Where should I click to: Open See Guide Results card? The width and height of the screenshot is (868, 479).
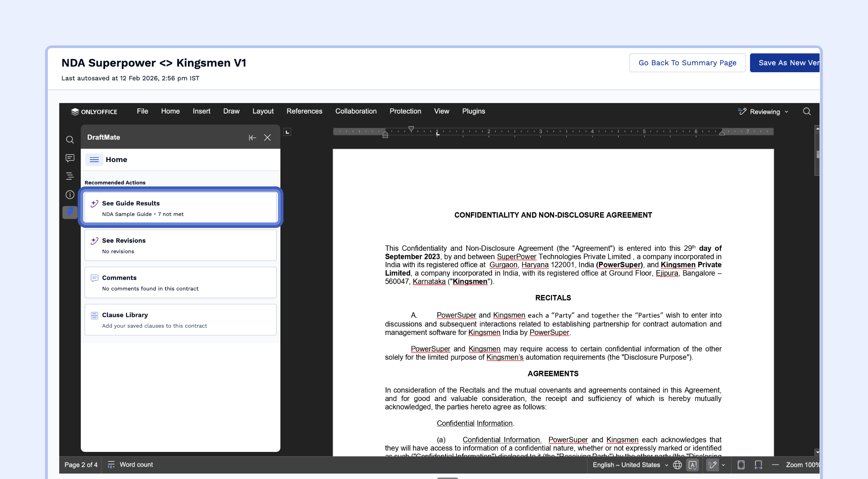pyautogui.click(x=180, y=208)
